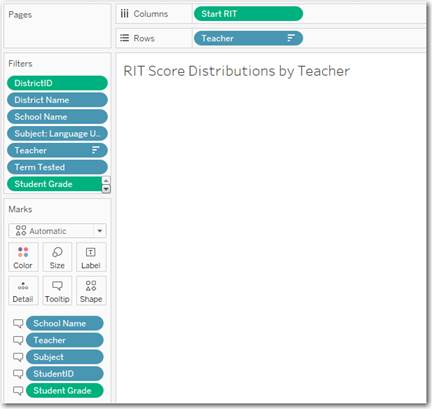Open the Size marks card

(57, 257)
